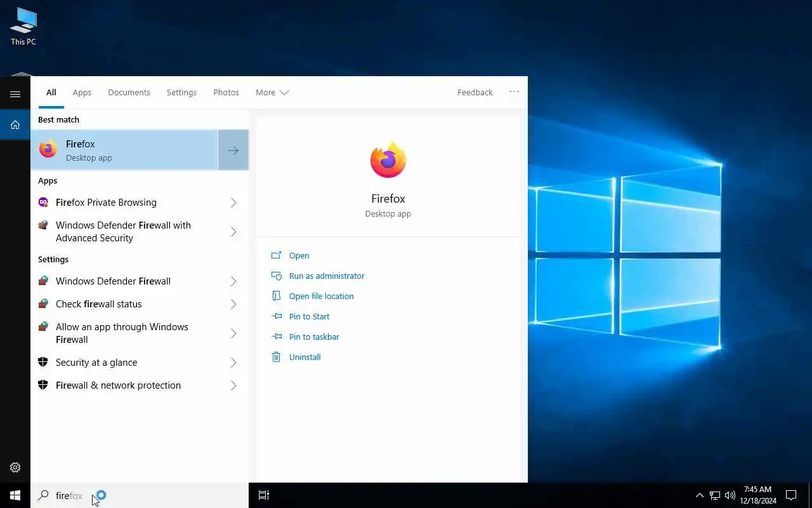Image resolution: width=812 pixels, height=508 pixels.
Task: Open the This PC desktop icon
Action: pyautogui.click(x=23, y=27)
